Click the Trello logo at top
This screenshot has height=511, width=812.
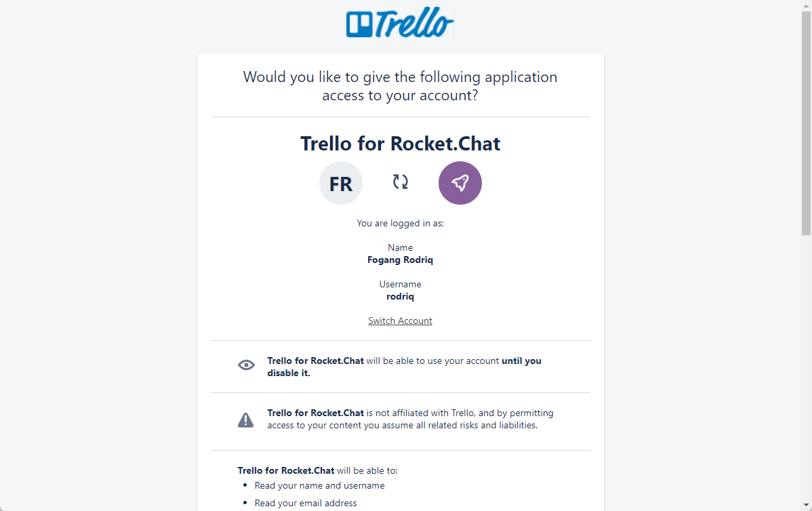tap(400, 23)
